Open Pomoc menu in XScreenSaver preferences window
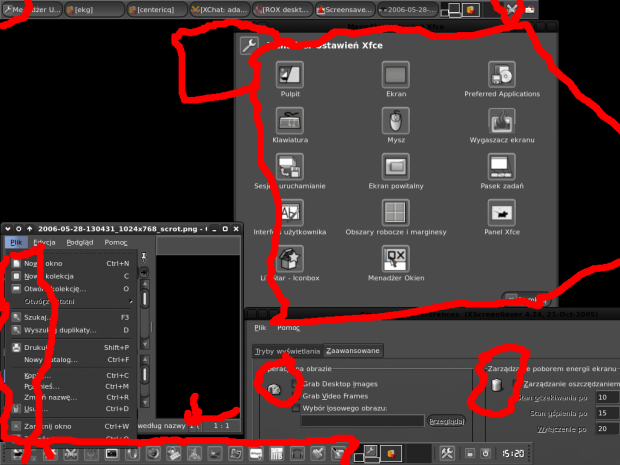 288,328
